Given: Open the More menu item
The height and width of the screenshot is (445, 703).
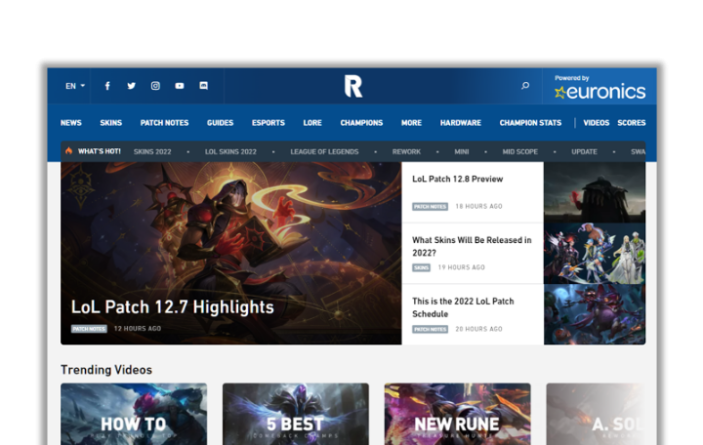Looking at the screenshot, I should (x=411, y=123).
